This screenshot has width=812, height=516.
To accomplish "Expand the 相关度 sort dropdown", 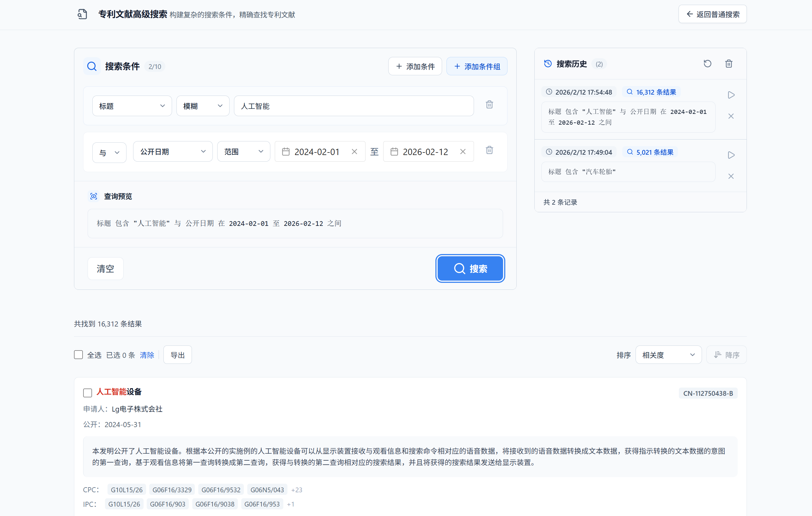I will coord(668,355).
